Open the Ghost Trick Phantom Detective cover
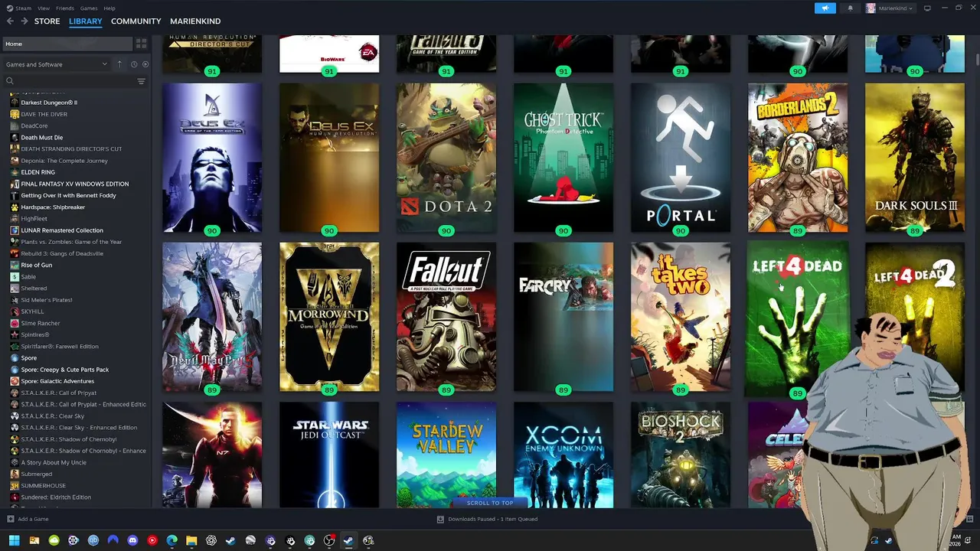The width and height of the screenshot is (980, 551). pos(563,158)
